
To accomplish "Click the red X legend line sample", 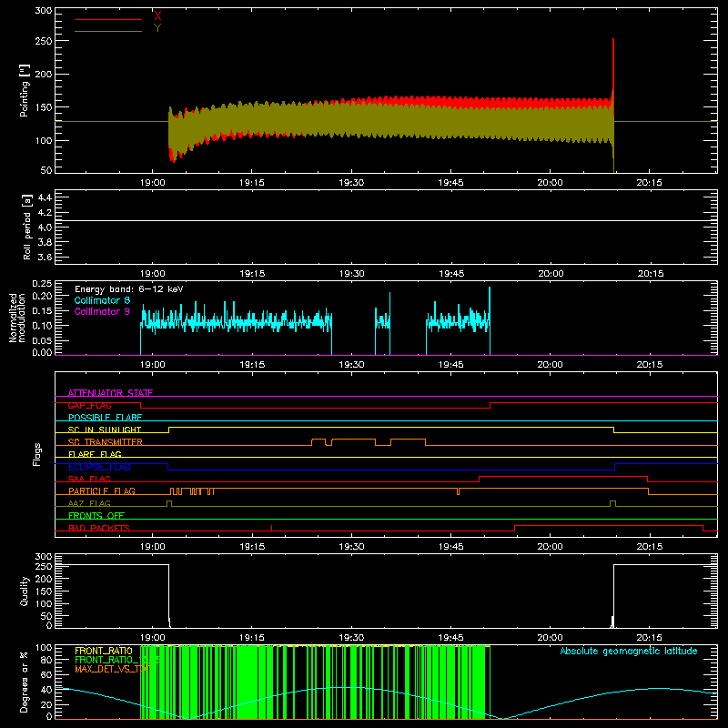I will [108, 19].
